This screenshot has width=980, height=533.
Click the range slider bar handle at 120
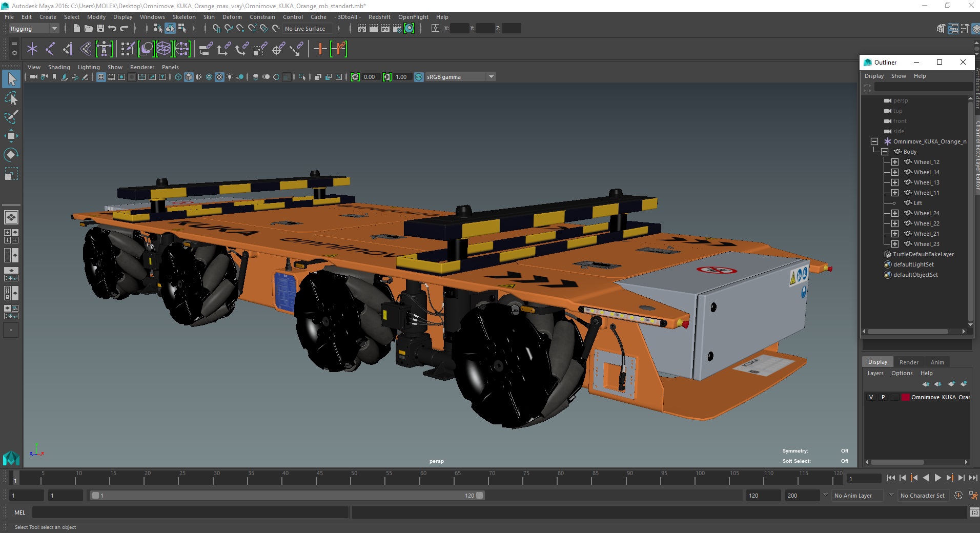[x=480, y=496]
